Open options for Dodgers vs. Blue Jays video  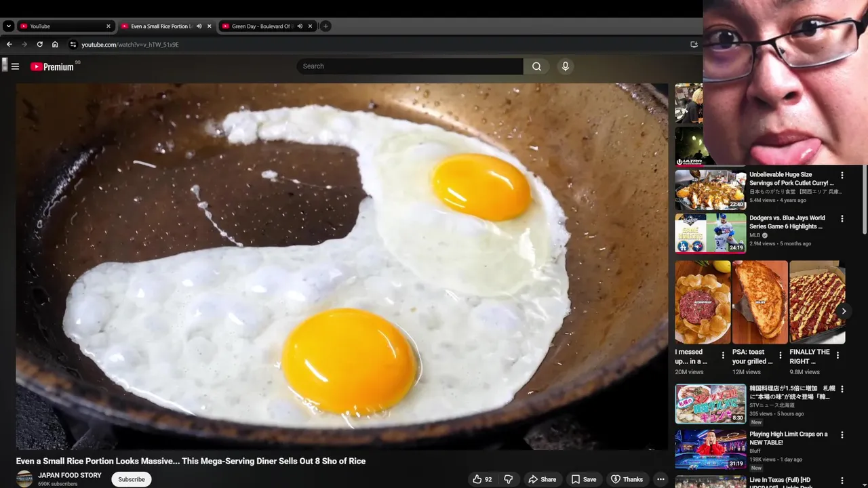[842, 219]
